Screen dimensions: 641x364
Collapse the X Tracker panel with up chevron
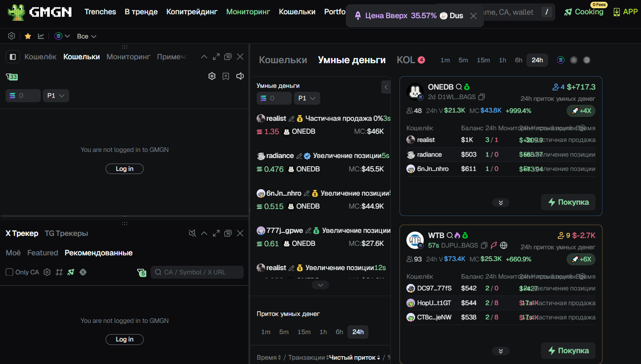(204, 233)
